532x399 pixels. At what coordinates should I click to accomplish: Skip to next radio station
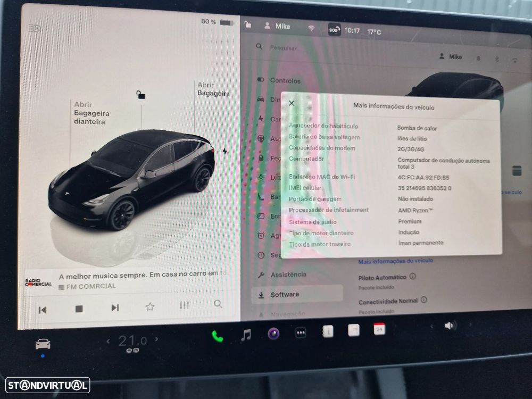pos(115,307)
